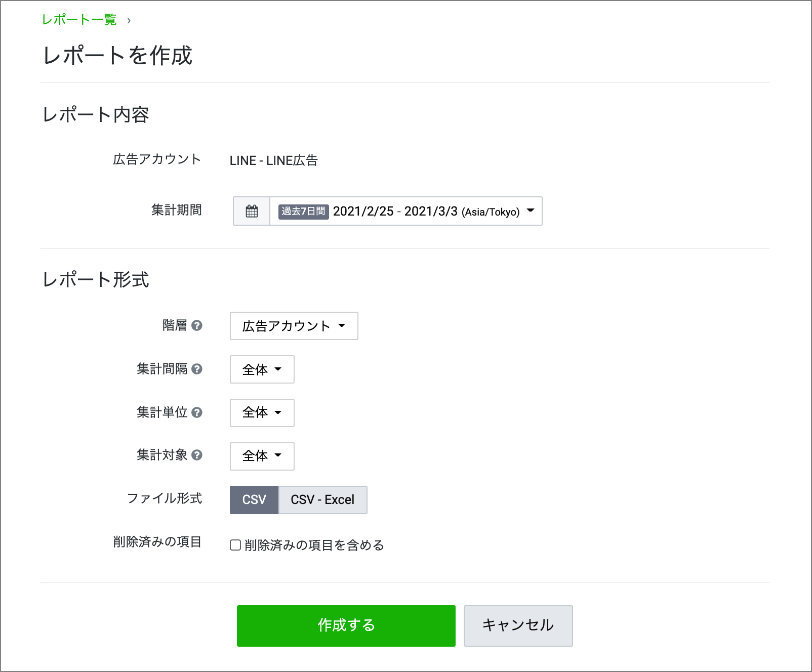Click the calendar icon for 集計期間
This screenshot has height=672, width=812.
pyautogui.click(x=252, y=211)
